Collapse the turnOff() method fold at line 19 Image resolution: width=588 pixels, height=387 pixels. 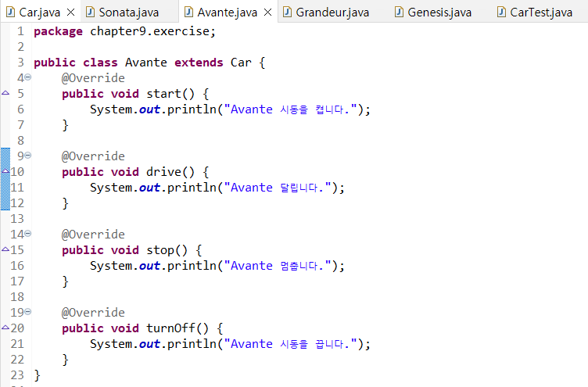(28, 313)
